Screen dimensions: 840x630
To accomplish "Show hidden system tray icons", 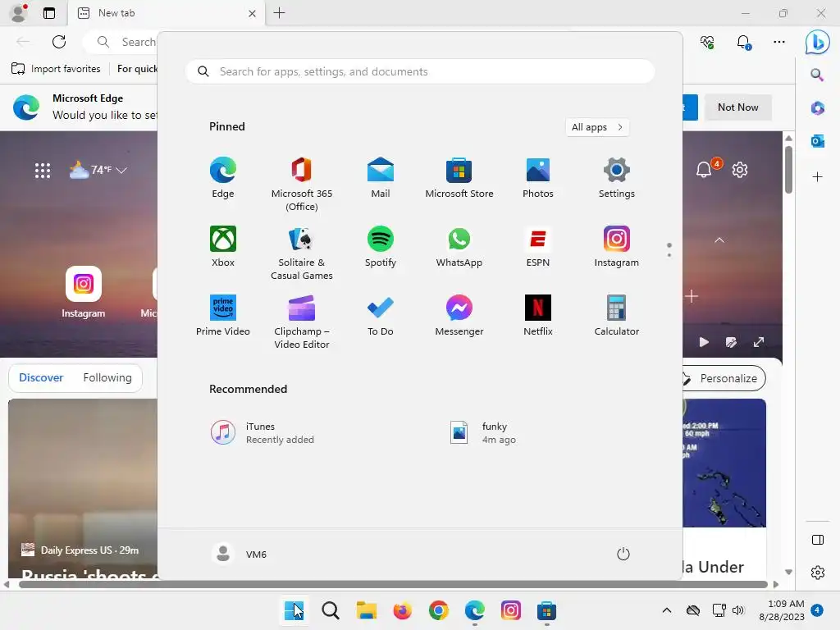I will [x=666, y=610].
